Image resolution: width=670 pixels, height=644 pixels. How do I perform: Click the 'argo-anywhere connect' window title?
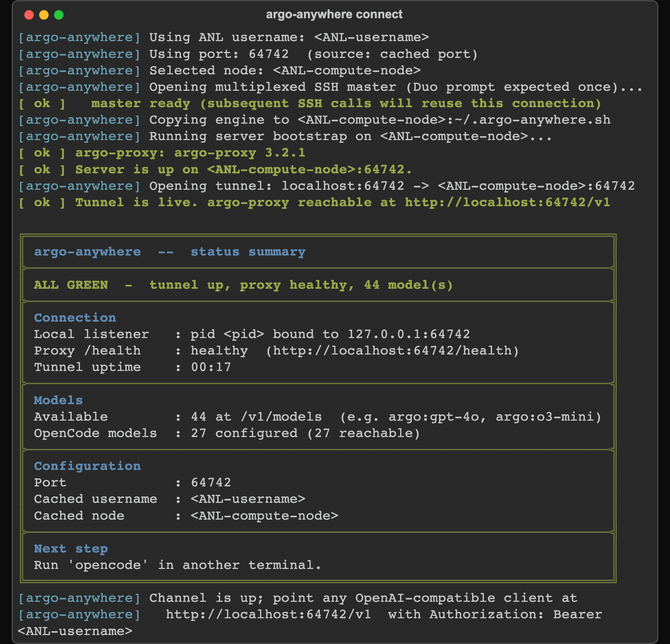(334, 14)
